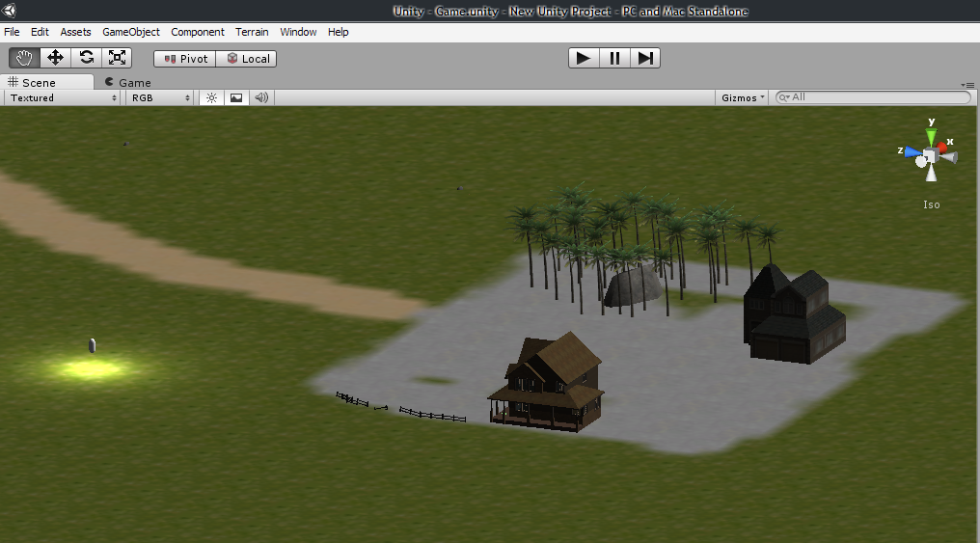Toggle Pivot/Center handle position

185,59
